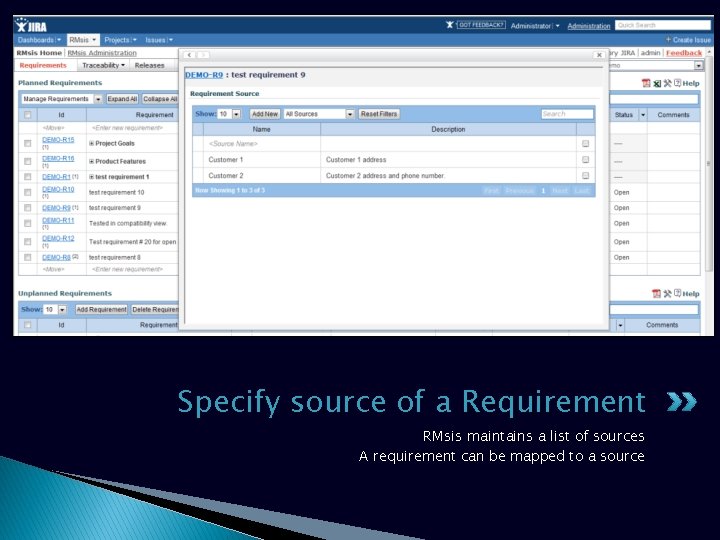Click the JIRA logo
The height and width of the screenshot is (540, 720).
[x=31, y=25]
